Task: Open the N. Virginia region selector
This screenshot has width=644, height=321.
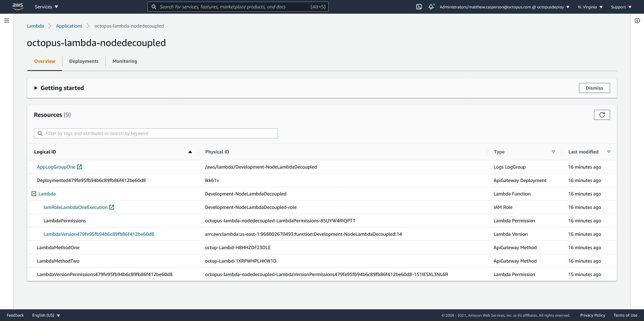Action: pos(590,7)
